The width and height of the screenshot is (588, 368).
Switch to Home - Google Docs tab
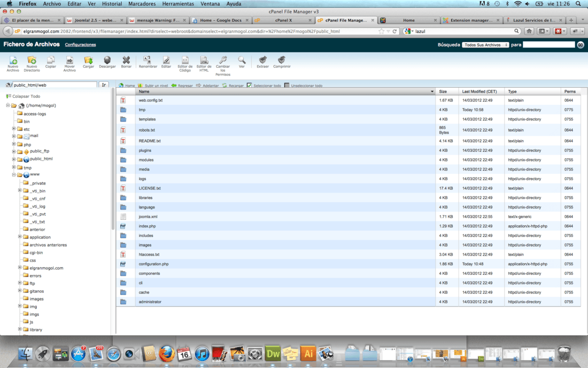tap(220, 20)
